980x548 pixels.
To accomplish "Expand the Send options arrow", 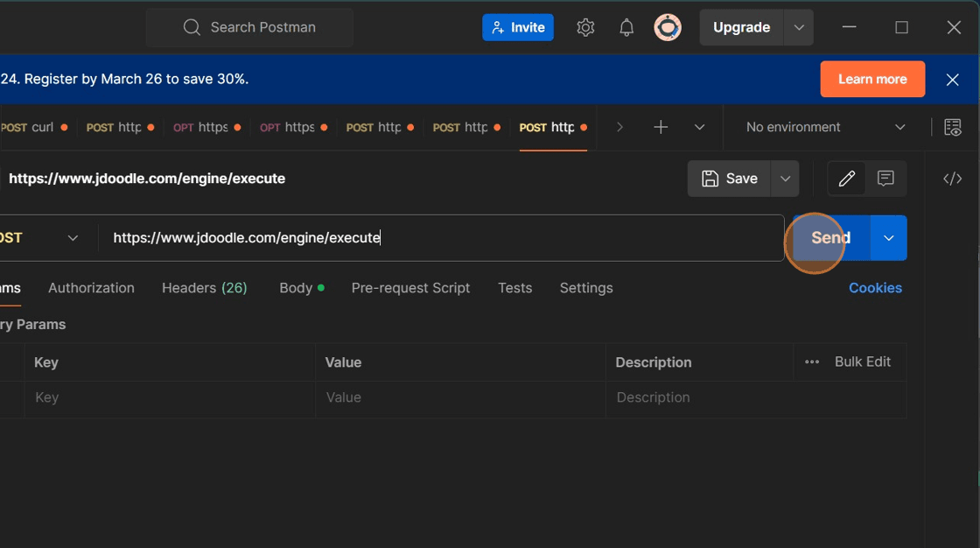I will click(x=888, y=238).
